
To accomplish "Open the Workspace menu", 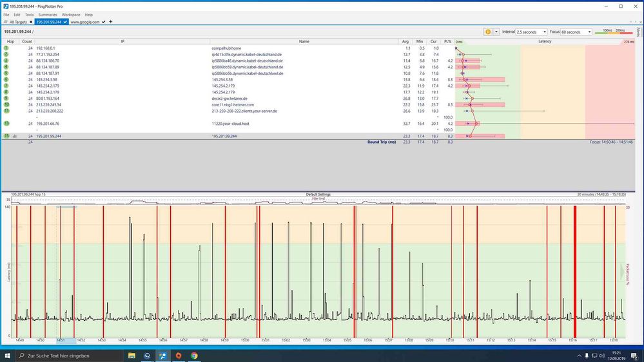I will 71,14.
